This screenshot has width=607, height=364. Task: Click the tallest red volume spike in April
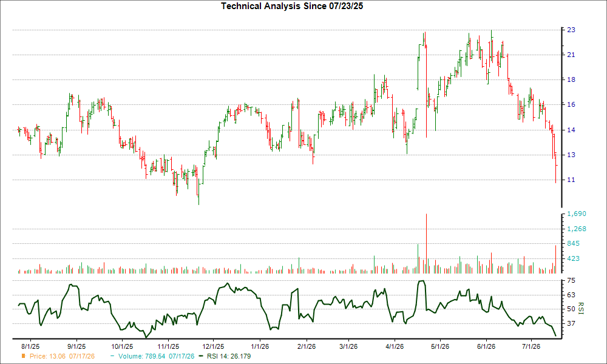click(426, 244)
